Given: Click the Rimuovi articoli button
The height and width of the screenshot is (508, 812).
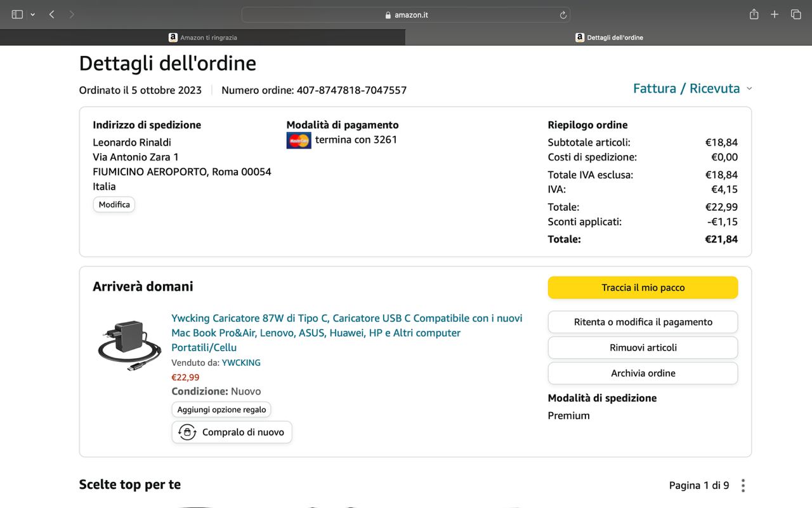Looking at the screenshot, I should click(643, 347).
